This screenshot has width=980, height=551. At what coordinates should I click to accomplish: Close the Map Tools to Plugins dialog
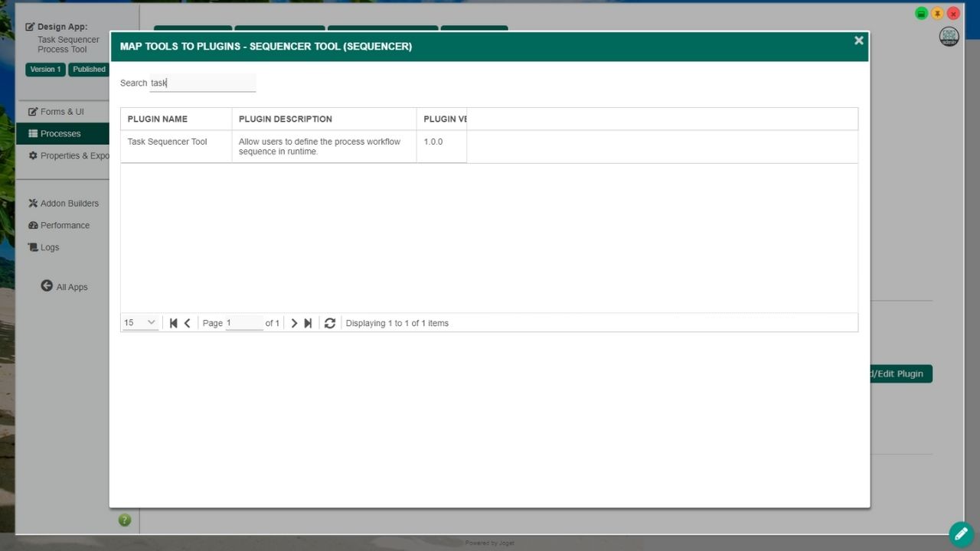pos(858,41)
